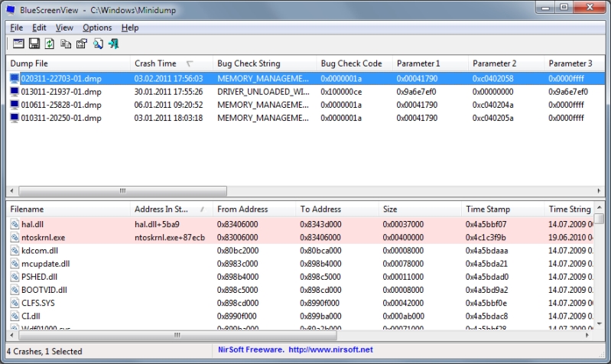Click the icon beside 010611-25828-01.dmp

(x=15, y=106)
